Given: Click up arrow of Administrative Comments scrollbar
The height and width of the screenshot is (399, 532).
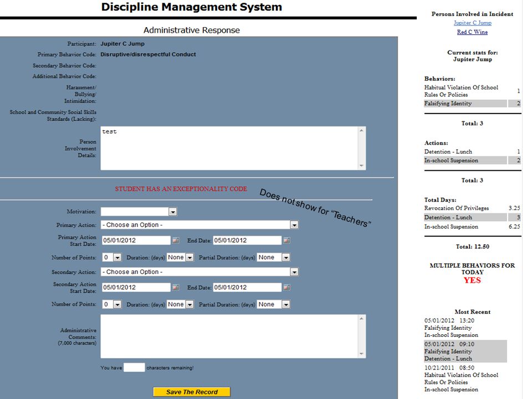Looking at the screenshot, I should pyautogui.click(x=362, y=319).
